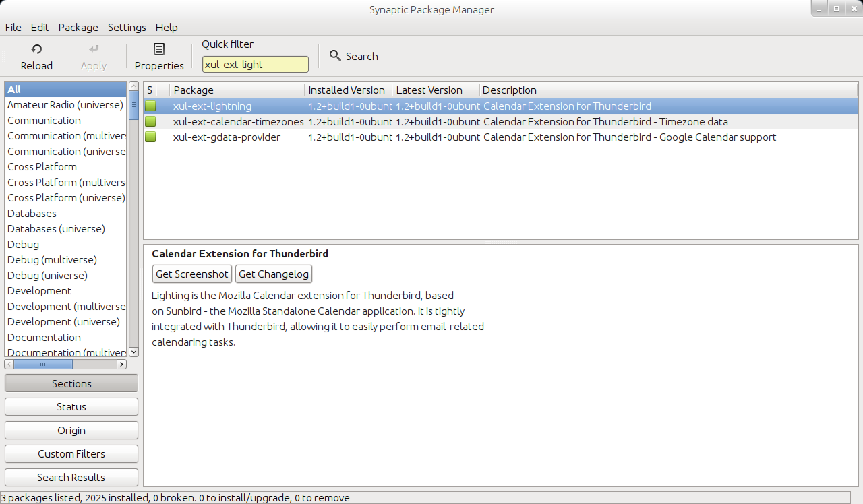
Task: Click horizontal scrollbar left arrow
Action: (x=9, y=364)
